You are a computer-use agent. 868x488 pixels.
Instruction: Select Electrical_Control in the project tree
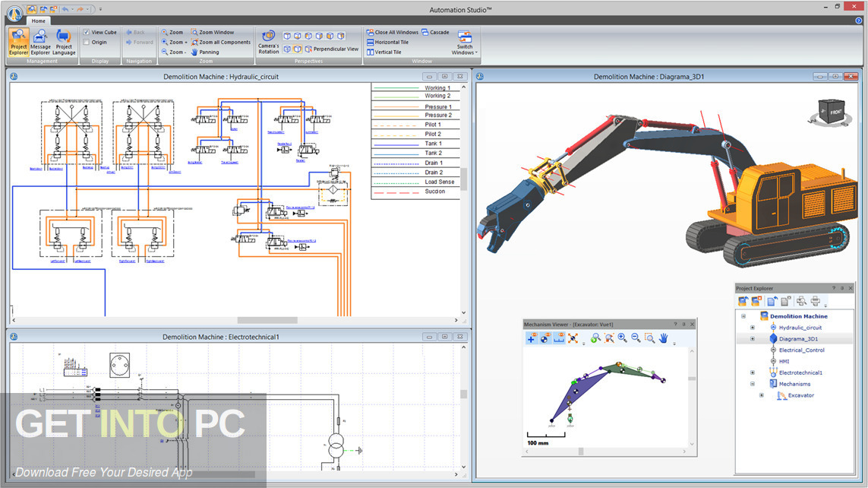tap(801, 350)
